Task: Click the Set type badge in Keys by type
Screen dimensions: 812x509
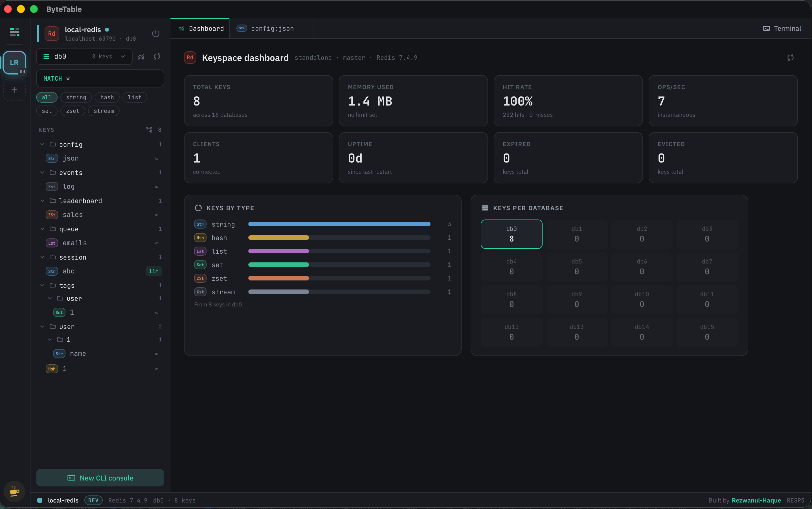Action: tap(200, 265)
